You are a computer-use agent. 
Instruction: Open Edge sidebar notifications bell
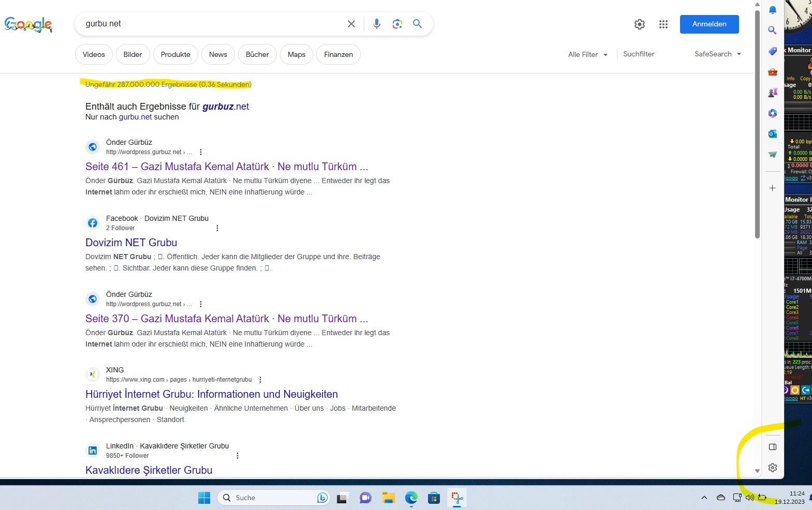tap(773, 10)
